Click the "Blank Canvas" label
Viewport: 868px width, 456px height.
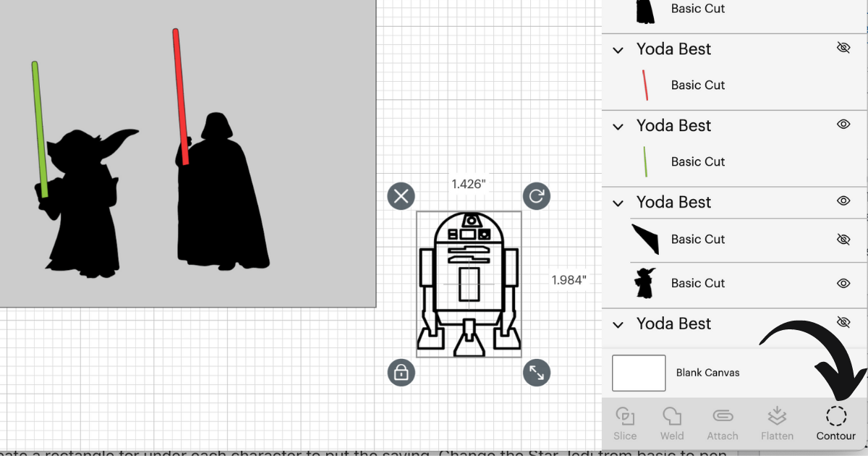tap(708, 373)
